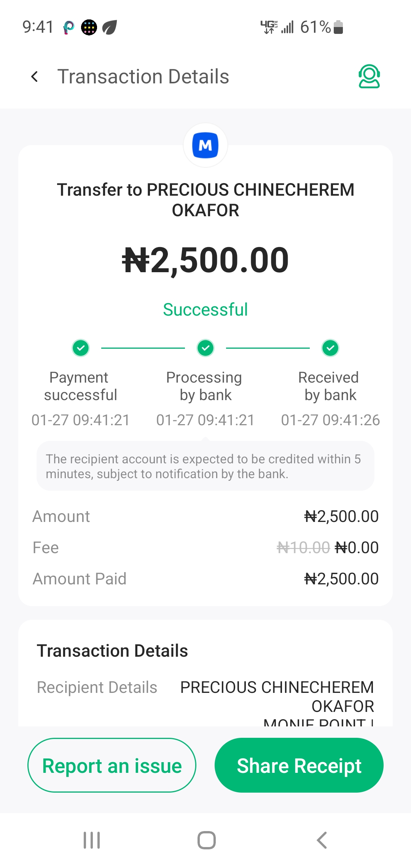Tap the Amount Paid row value
This screenshot has height=868, width=411.
coord(341,579)
